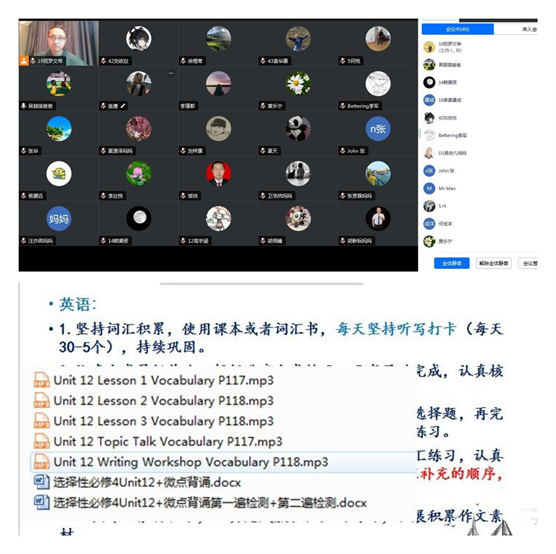Click the muted microphone icon beside John 张 tile

(343, 151)
